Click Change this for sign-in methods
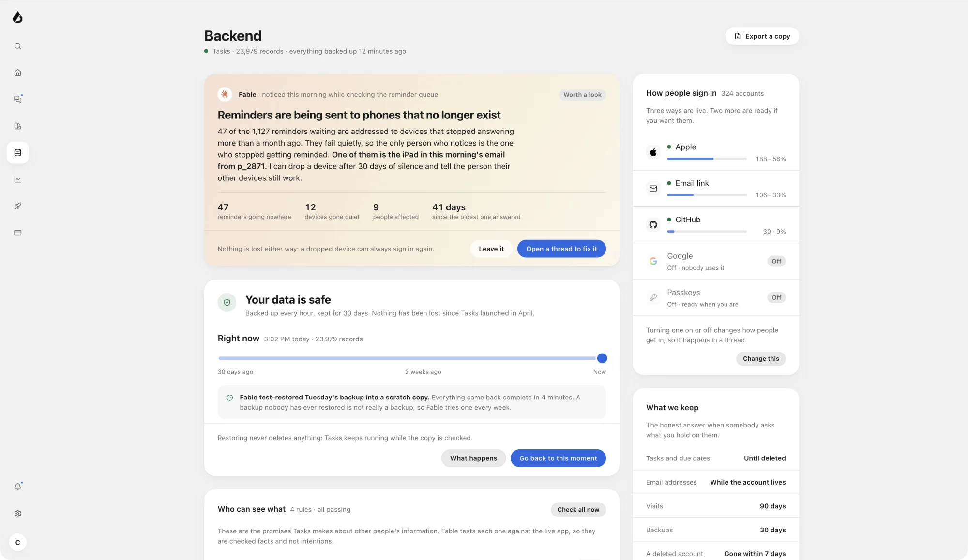 tap(761, 359)
